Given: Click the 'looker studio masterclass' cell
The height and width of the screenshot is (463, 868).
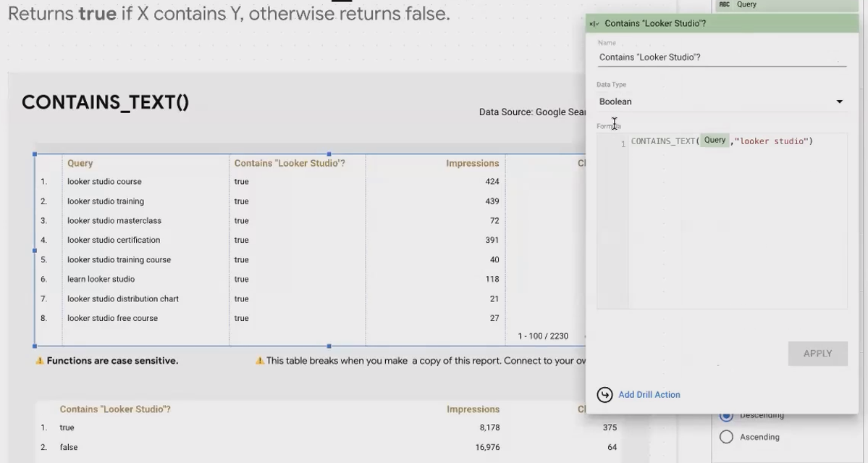Looking at the screenshot, I should pyautogui.click(x=114, y=220).
